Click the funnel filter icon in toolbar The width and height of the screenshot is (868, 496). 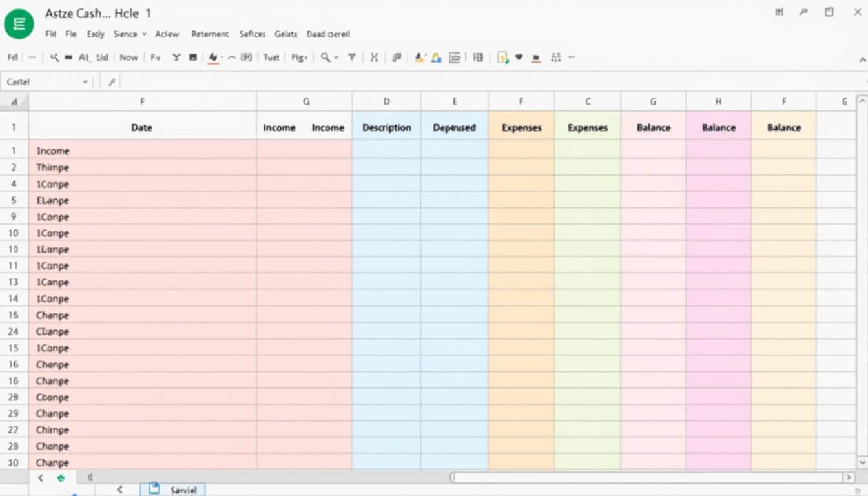pos(352,57)
